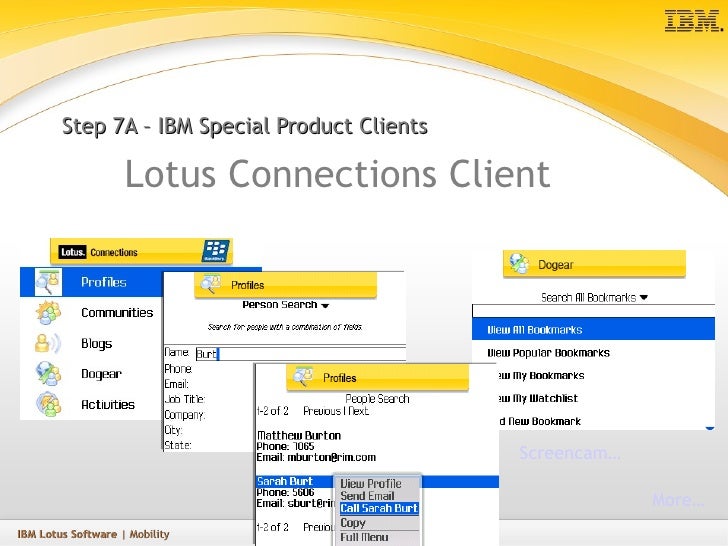This screenshot has width=728, height=546.
Task: Click IBM Lotus Software | Mobility footer
Action: click(x=93, y=534)
